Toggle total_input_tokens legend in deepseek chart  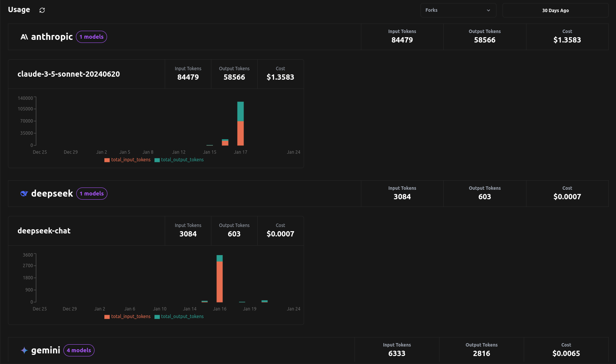pos(128,317)
